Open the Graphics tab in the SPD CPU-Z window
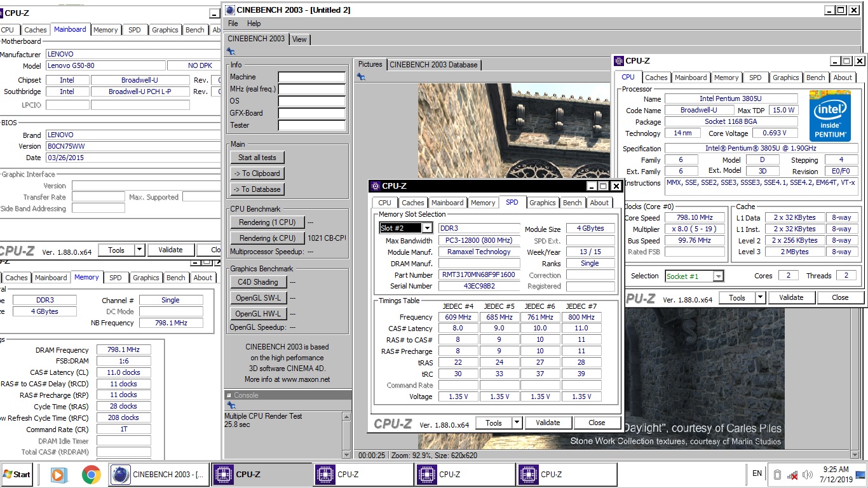This screenshot has height=488, width=868. point(543,203)
